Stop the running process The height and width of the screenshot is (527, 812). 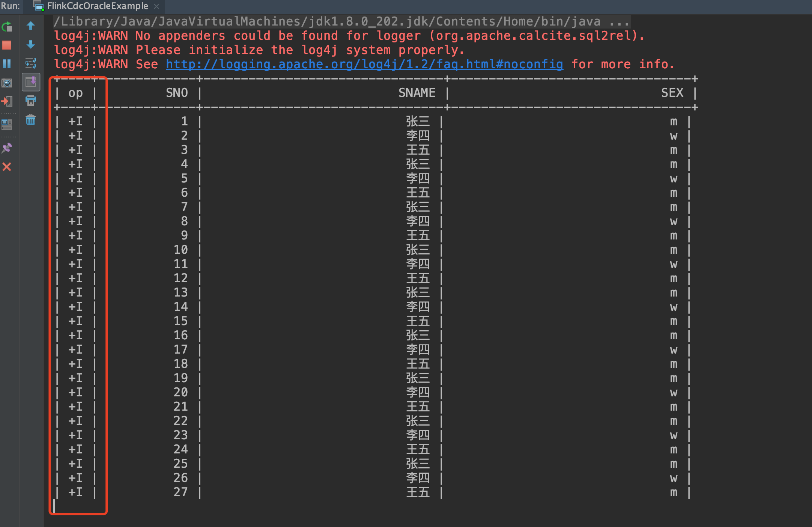point(7,45)
